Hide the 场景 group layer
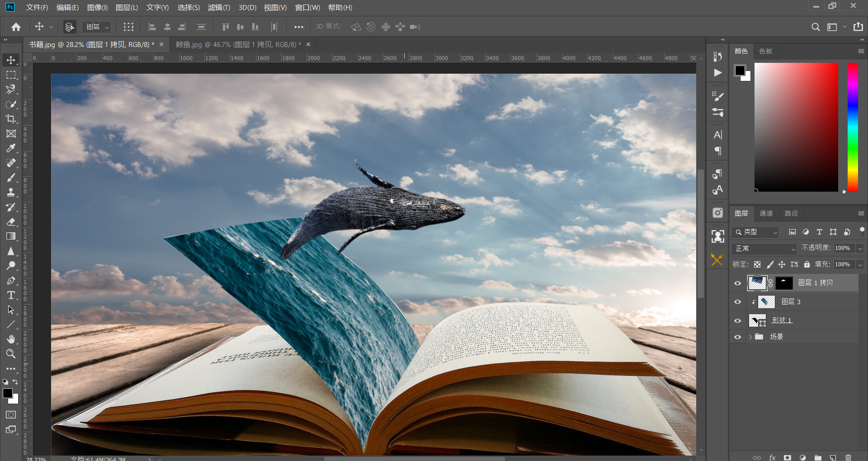Image resolution: width=868 pixels, height=461 pixels. pos(738,337)
